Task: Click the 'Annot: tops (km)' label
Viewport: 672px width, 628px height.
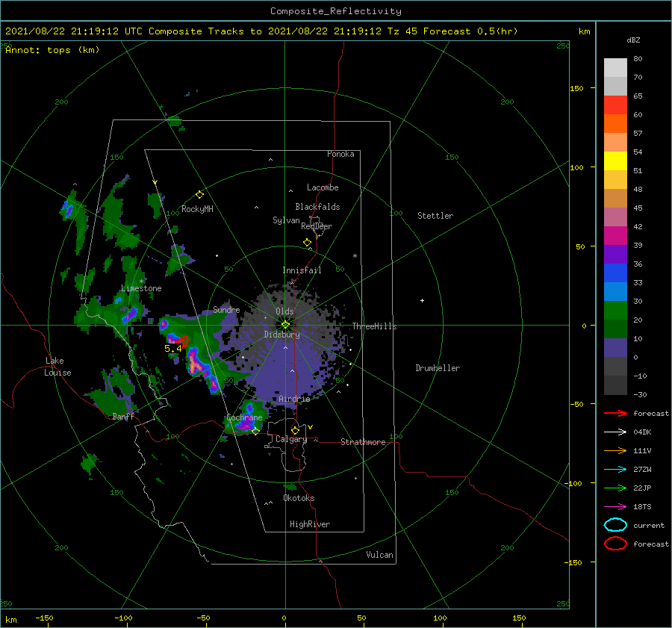Action: pyautogui.click(x=52, y=50)
